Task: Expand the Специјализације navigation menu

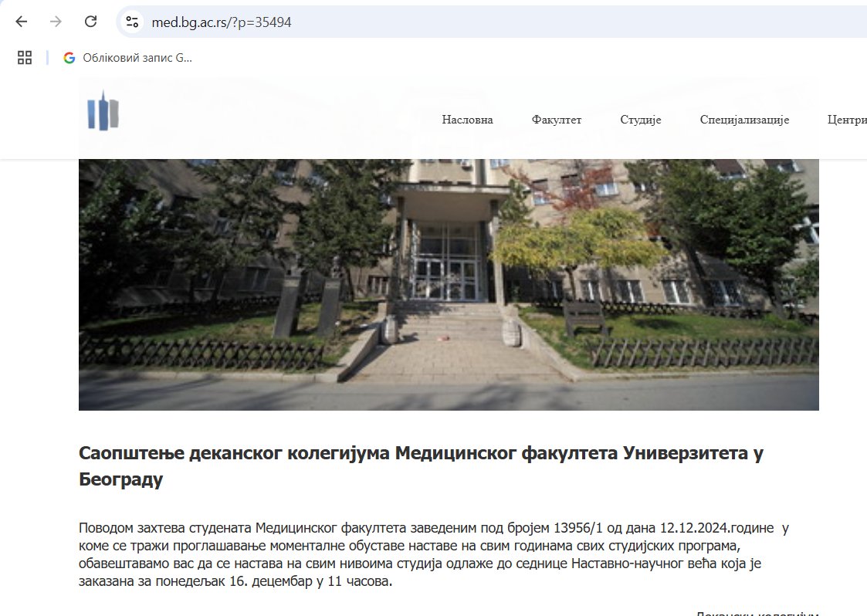Action: pos(744,120)
